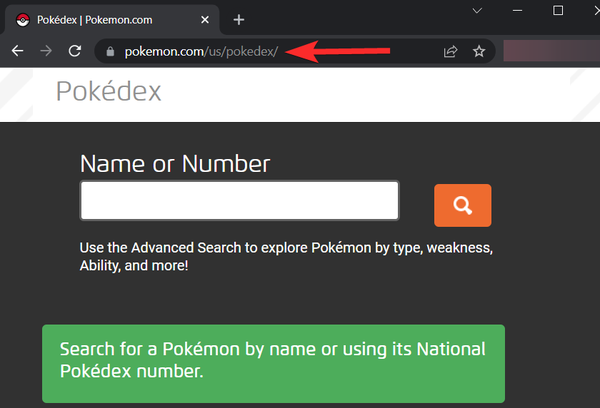Click the green search hint banner

point(273,361)
